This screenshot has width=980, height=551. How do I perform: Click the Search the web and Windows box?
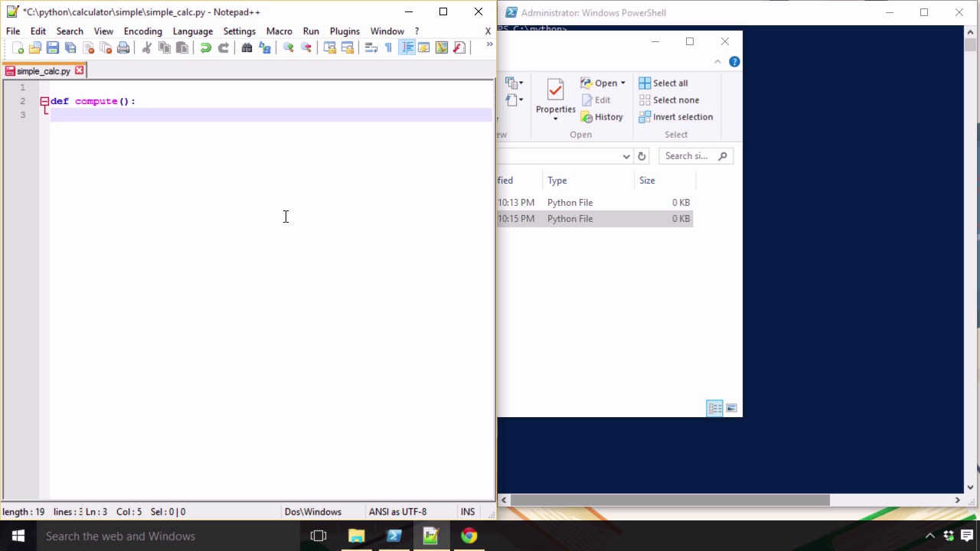[x=168, y=536]
